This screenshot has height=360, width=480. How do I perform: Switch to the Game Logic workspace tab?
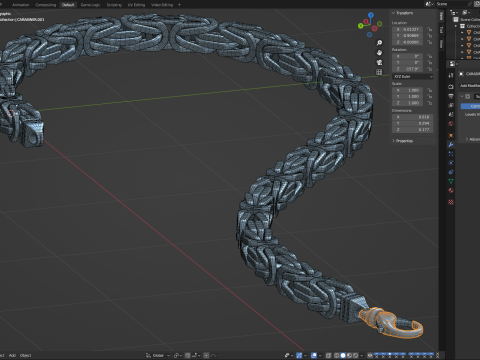point(90,5)
